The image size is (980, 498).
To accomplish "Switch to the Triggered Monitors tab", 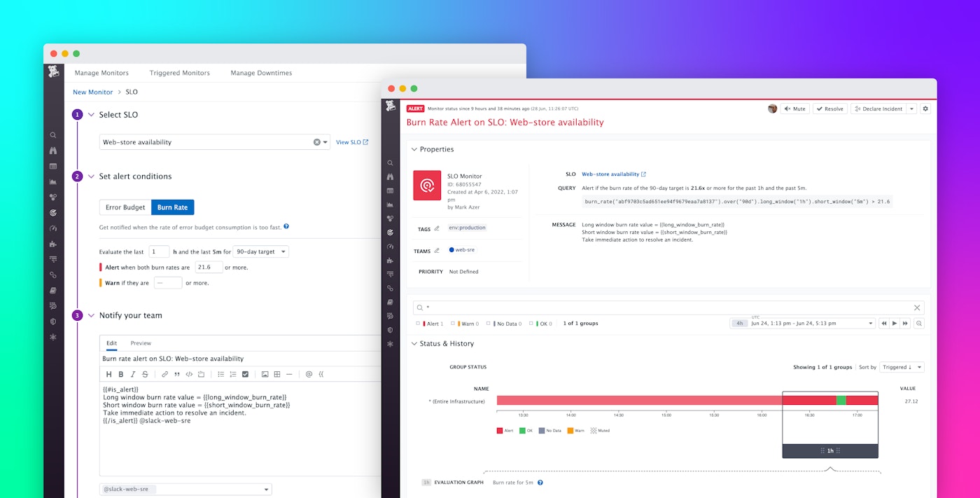I will click(x=179, y=73).
